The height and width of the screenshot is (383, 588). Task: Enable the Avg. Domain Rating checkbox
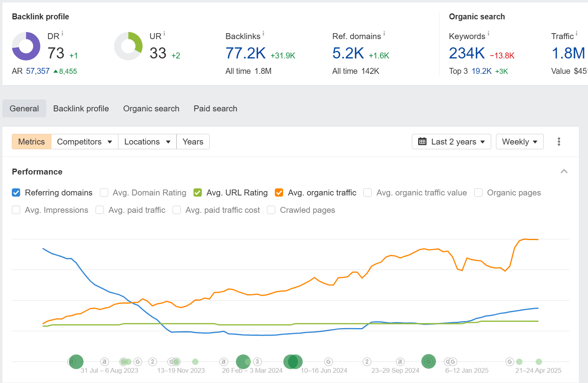[x=104, y=193]
